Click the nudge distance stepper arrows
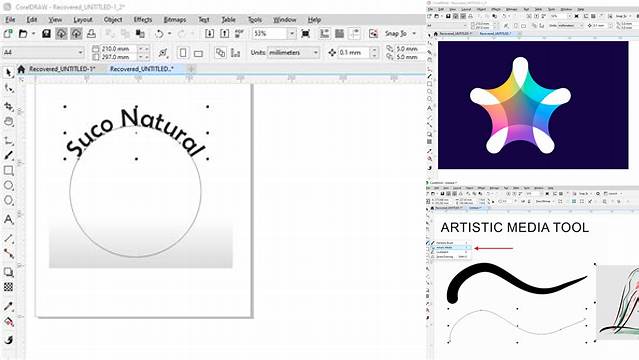The width and height of the screenshot is (639, 360). [374, 53]
